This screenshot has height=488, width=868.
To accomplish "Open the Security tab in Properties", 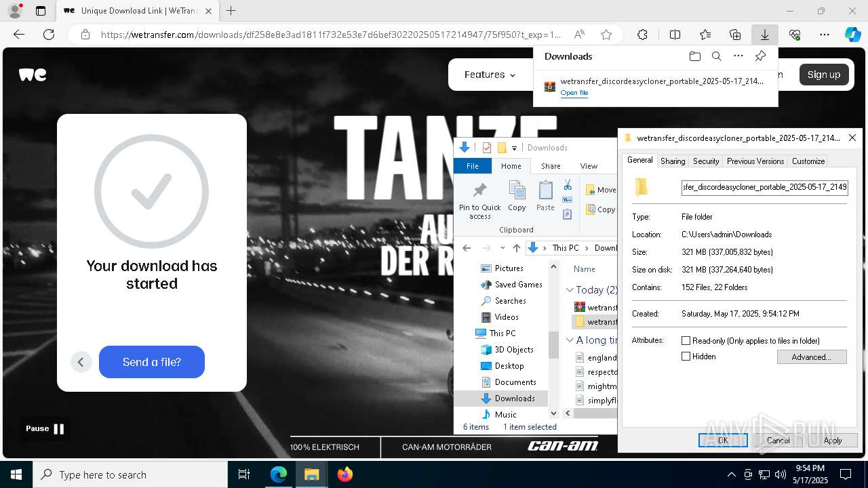I will (x=706, y=161).
